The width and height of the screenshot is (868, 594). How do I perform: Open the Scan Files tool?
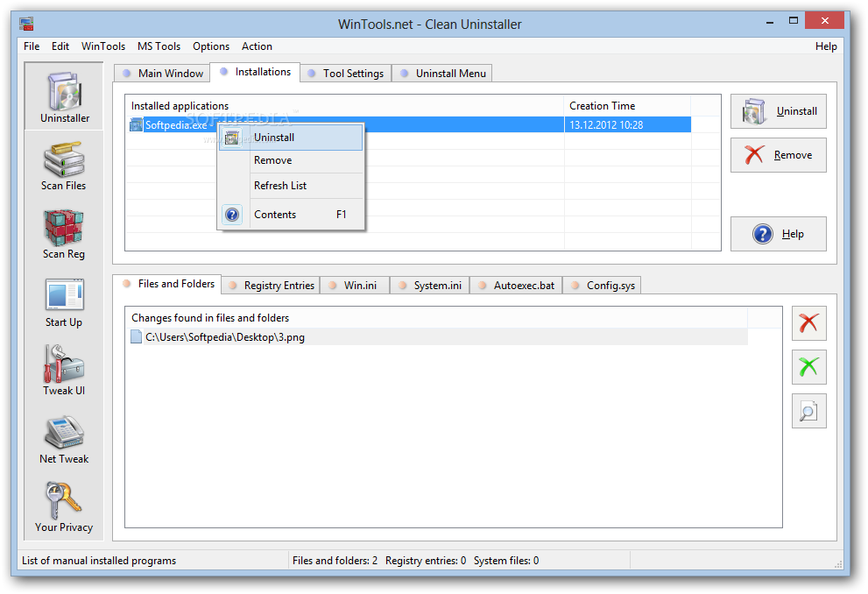(64, 165)
